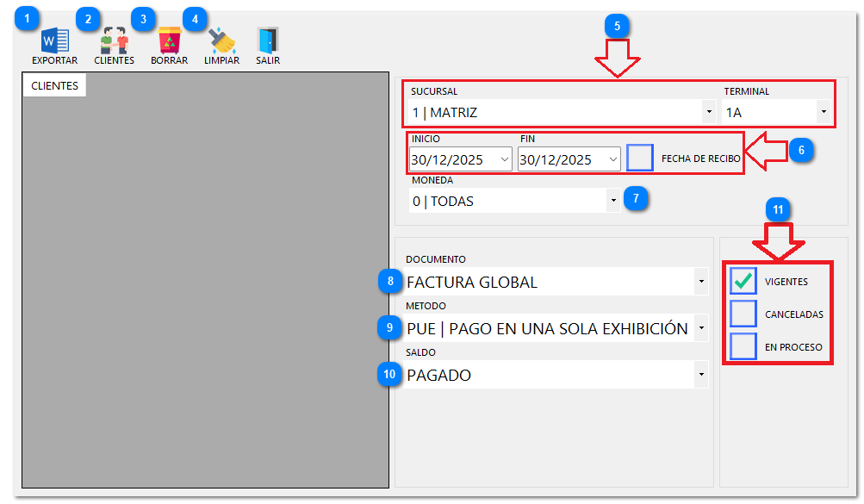The image size is (864, 504).
Task: Open the MONEDA dropdown set to TODAS
Action: click(612, 200)
